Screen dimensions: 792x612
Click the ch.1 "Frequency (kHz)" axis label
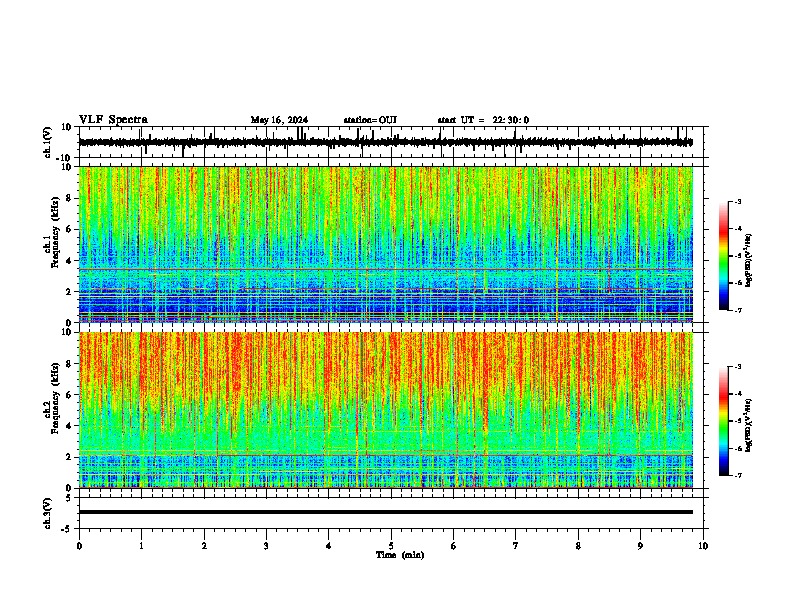(55, 233)
